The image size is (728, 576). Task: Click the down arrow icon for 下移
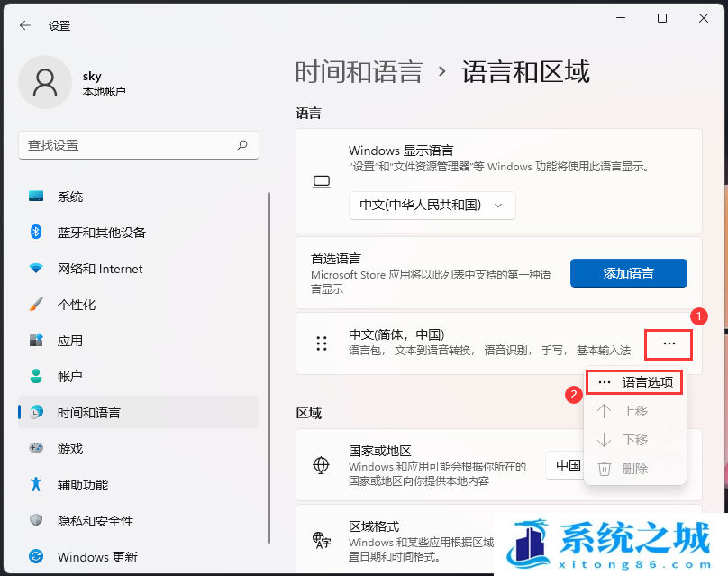pos(604,439)
